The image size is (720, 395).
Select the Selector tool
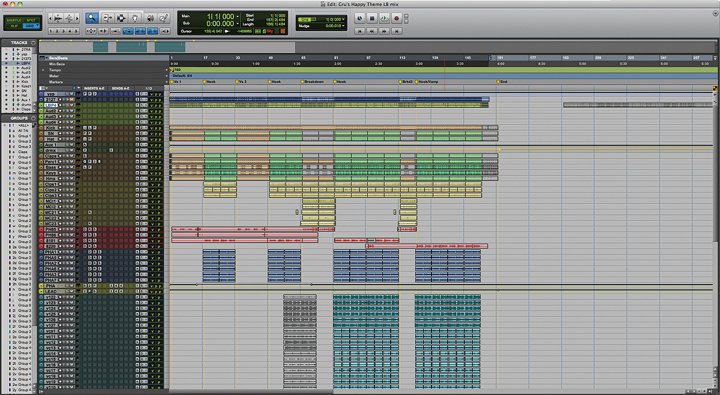pyautogui.click(x=121, y=18)
